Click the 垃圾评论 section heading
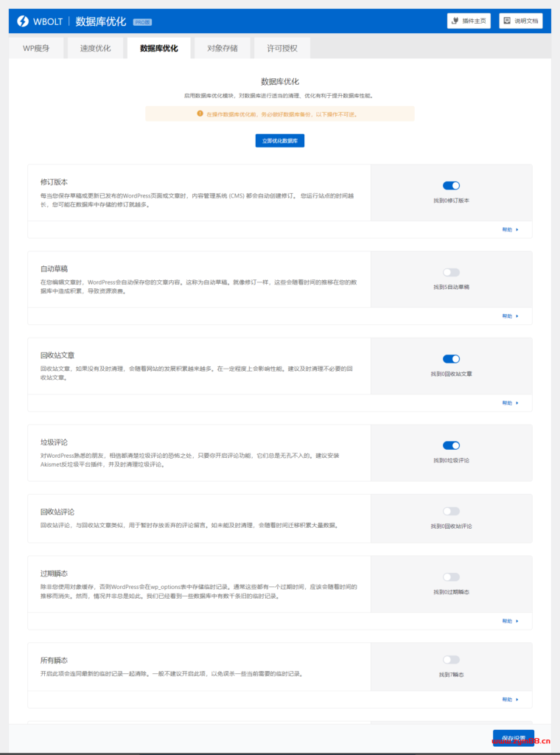 coord(54,442)
